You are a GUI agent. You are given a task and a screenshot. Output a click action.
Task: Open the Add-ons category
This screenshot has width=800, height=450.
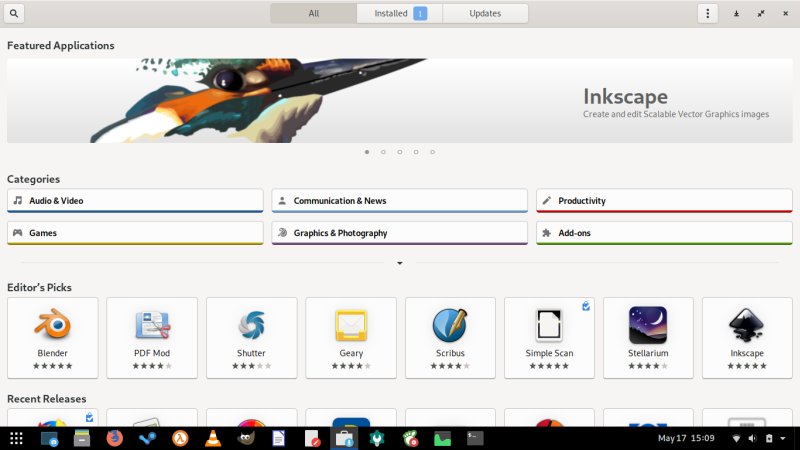click(664, 233)
